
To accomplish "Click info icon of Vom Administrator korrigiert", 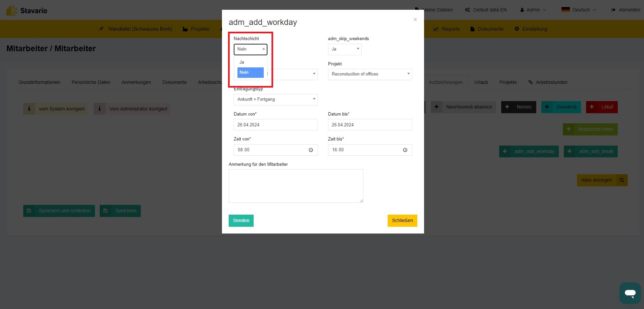I will [x=99, y=109].
